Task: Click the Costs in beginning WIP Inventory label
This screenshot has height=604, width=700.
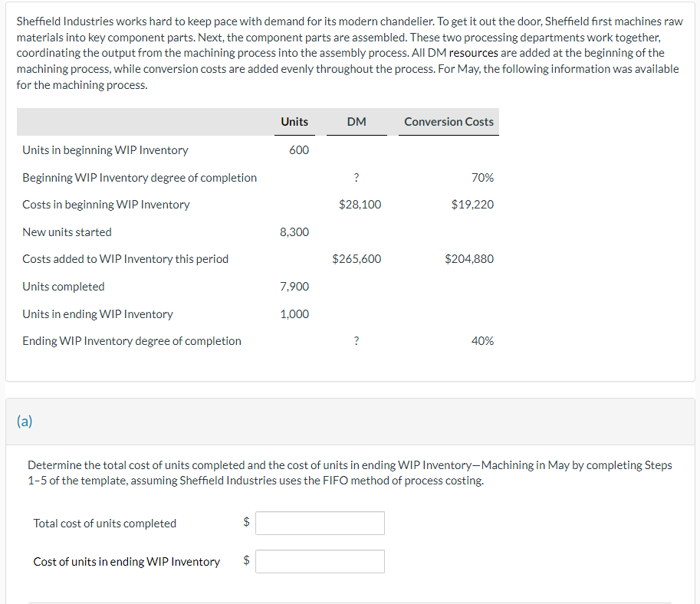Action: pos(107,205)
